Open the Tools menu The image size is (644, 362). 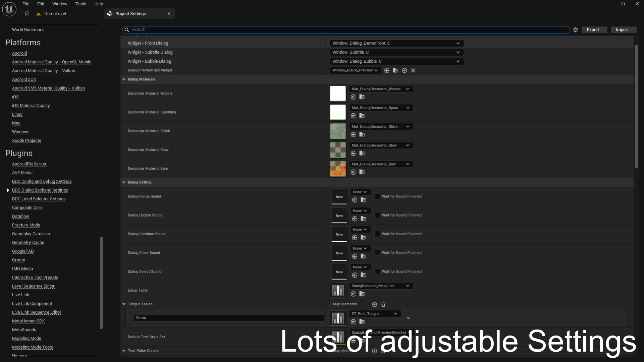point(80,4)
